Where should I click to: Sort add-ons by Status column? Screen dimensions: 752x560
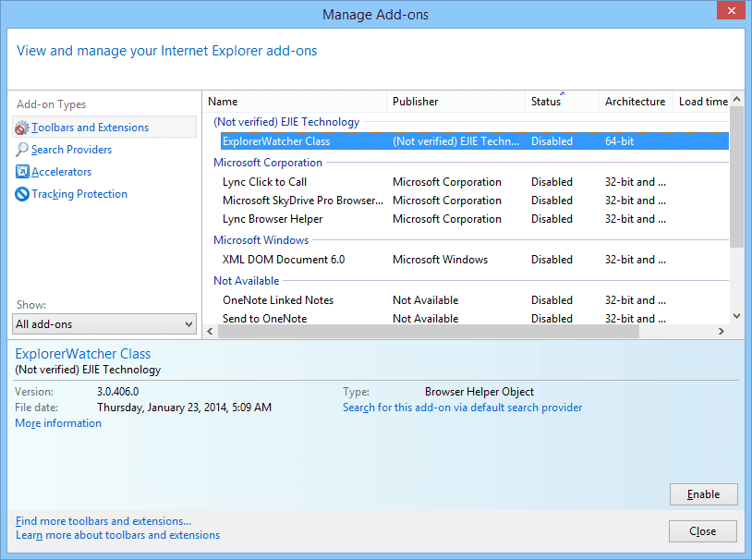(x=562, y=102)
